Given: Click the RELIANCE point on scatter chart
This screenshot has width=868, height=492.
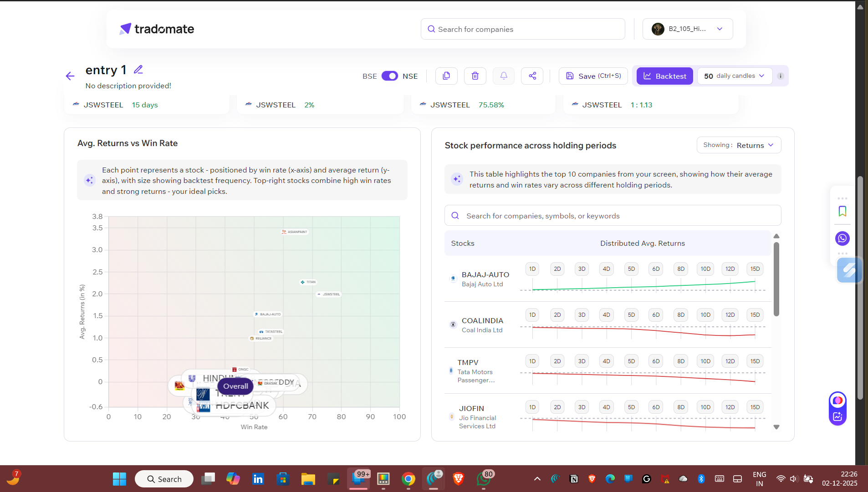Looking at the screenshot, I should point(260,339).
